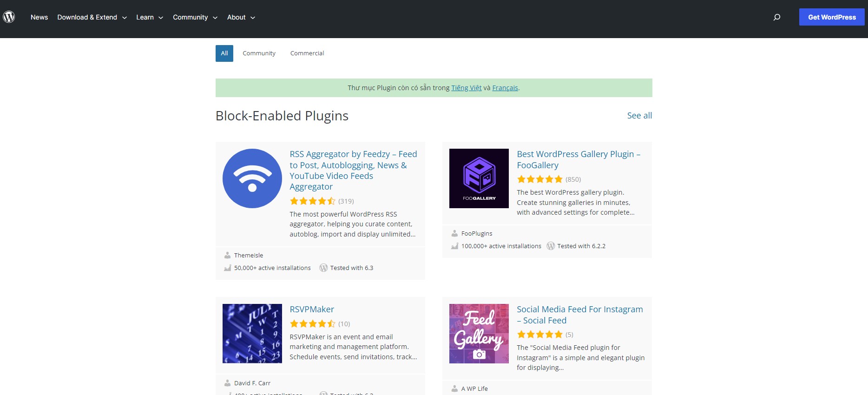Click the RSVPMaker event platform description

(353, 347)
